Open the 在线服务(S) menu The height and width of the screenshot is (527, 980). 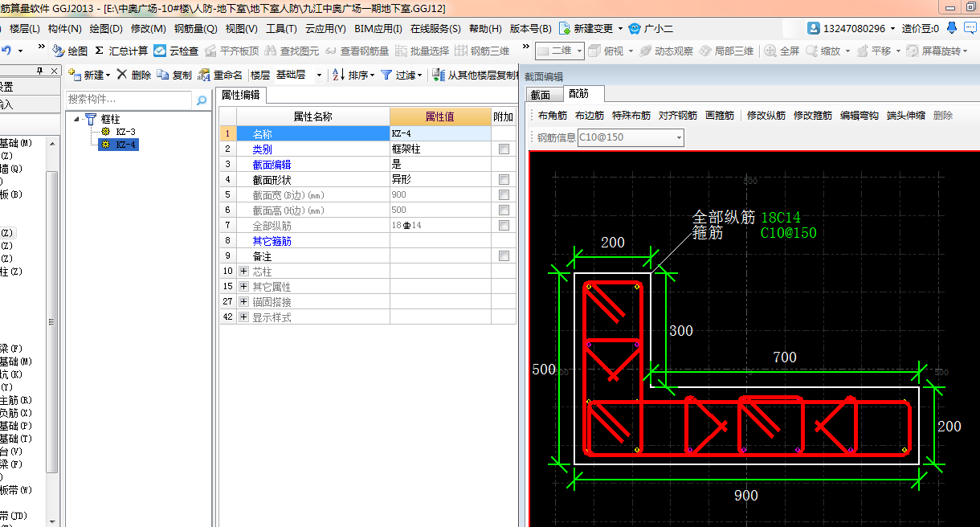435,28
